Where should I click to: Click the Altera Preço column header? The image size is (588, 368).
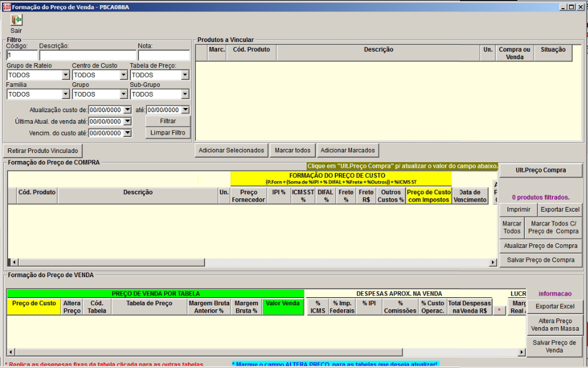tap(72, 307)
